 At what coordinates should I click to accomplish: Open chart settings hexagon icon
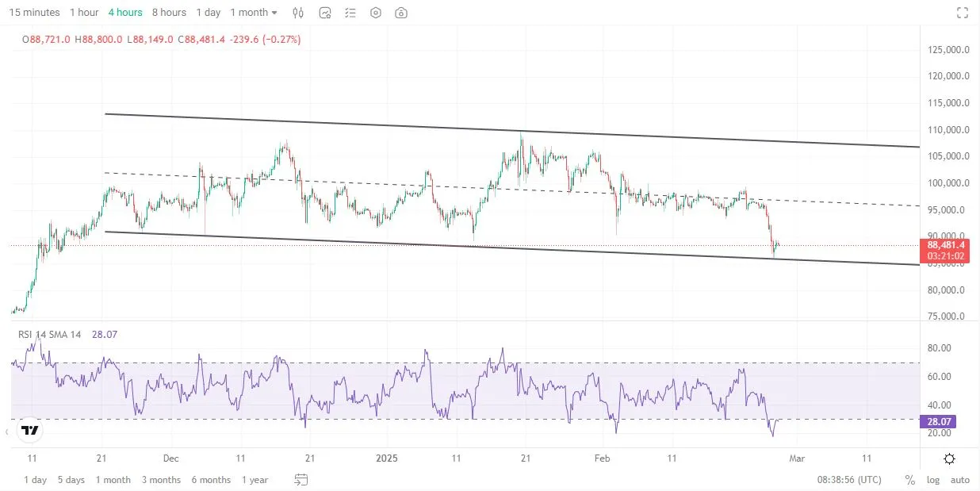coord(376,13)
